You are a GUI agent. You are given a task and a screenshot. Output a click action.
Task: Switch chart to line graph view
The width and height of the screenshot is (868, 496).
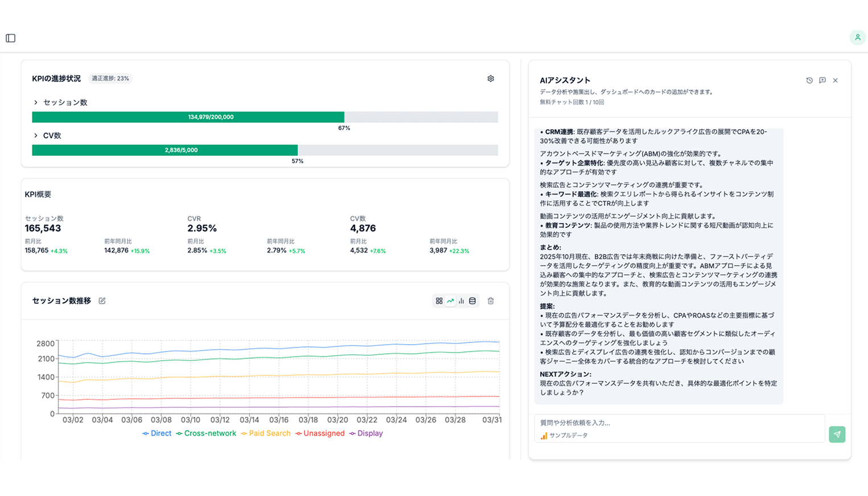tap(450, 301)
